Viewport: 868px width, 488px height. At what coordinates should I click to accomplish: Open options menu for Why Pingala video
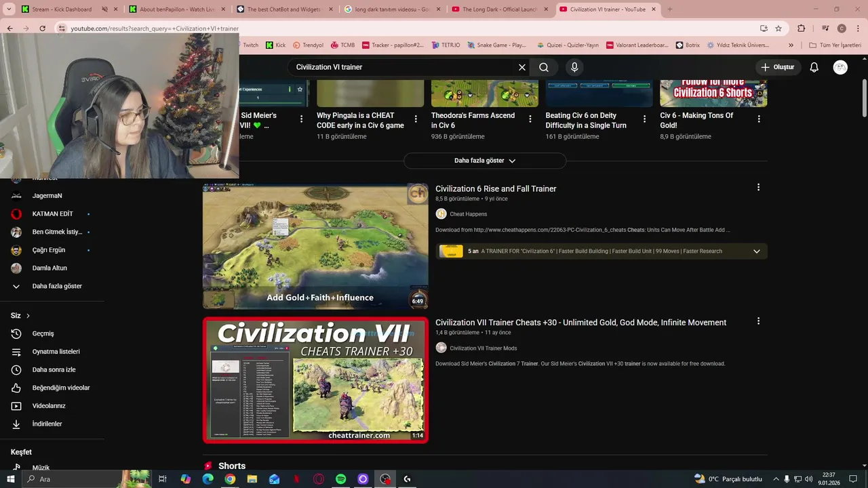(416, 119)
